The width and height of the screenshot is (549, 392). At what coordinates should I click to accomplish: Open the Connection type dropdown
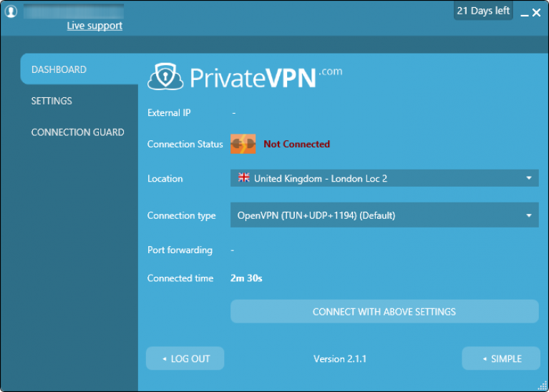click(384, 215)
